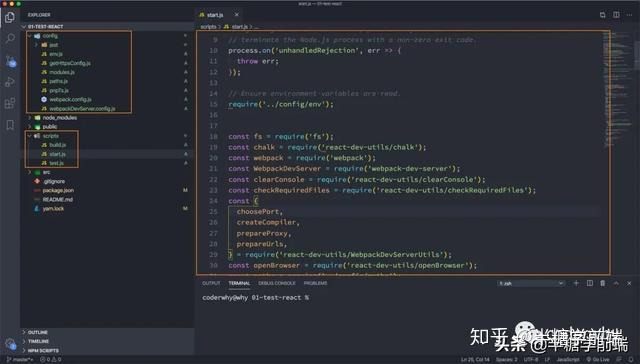Open the Bookmarks view in activity bar
The height and width of the screenshot is (364, 640).
[10, 124]
